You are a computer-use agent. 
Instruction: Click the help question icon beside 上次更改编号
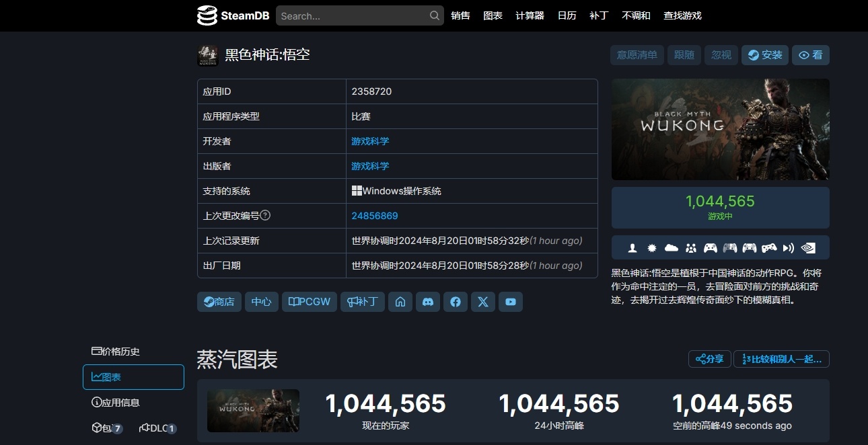click(x=265, y=215)
